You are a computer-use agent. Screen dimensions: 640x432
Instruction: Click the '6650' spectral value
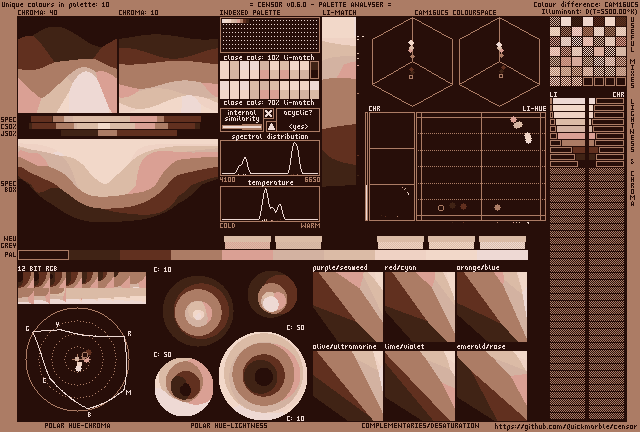coord(312,180)
